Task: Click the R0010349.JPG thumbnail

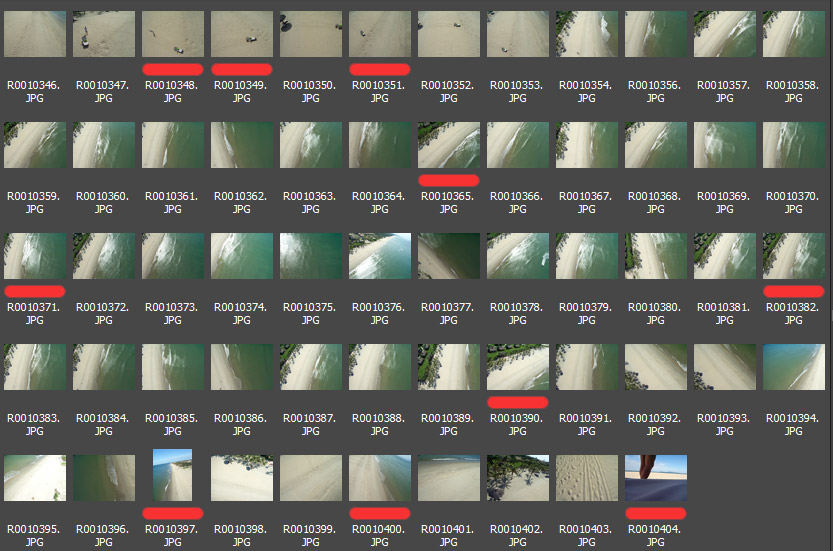Action: 242,34
